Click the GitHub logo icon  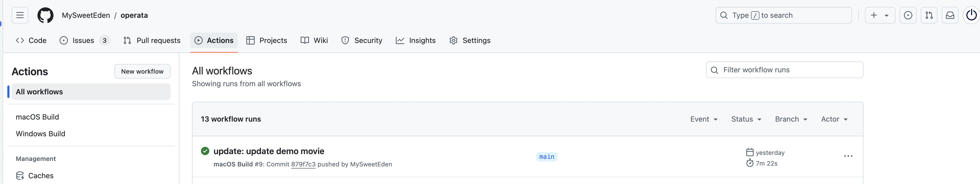point(45,15)
